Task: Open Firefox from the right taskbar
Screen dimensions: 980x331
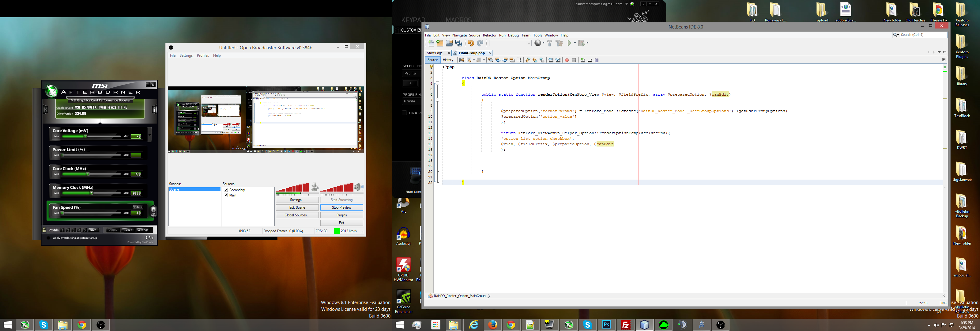Action: [493, 325]
